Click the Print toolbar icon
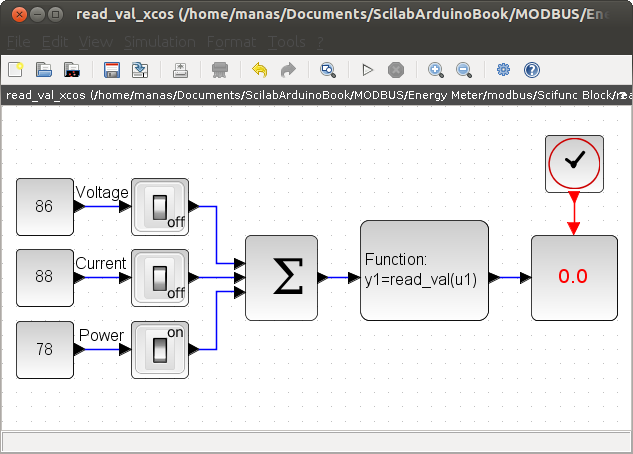This screenshot has width=633, height=454. pyautogui.click(x=220, y=70)
